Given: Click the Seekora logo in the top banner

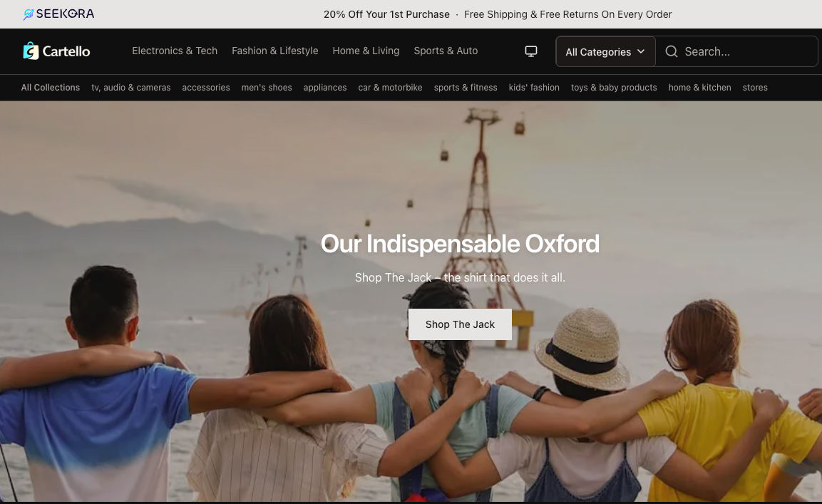Looking at the screenshot, I should tap(58, 14).
